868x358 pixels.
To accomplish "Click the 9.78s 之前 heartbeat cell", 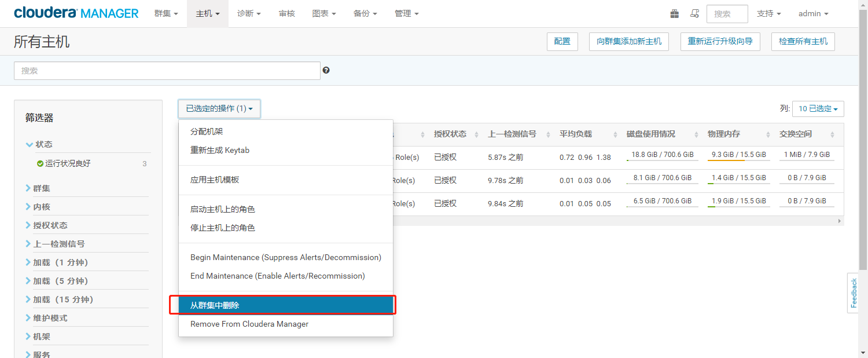I will click(505, 181).
